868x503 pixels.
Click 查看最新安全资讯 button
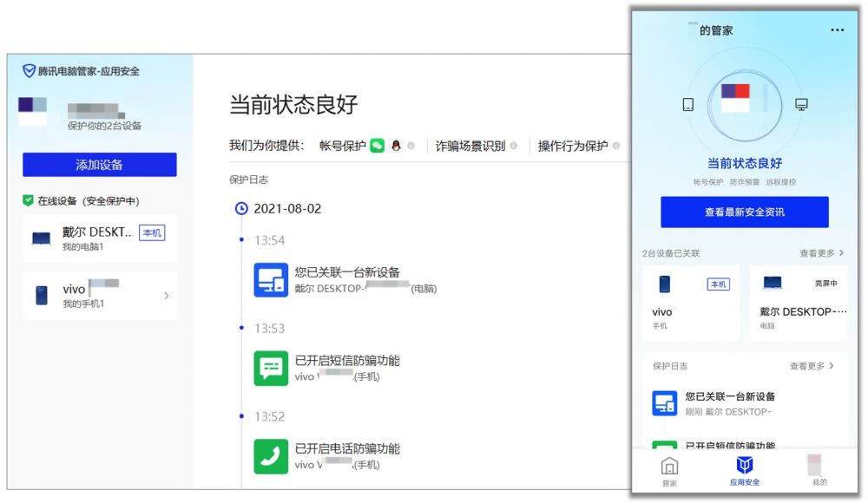[x=745, y=212]
